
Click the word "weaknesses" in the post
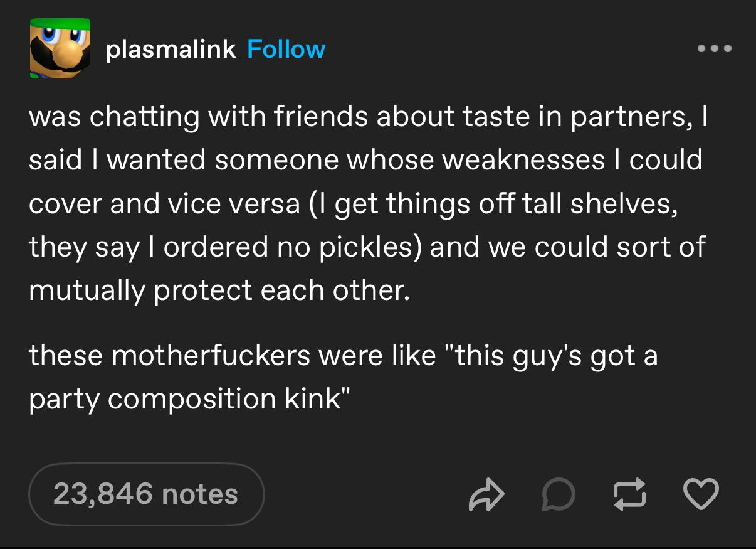coord(523,161)
